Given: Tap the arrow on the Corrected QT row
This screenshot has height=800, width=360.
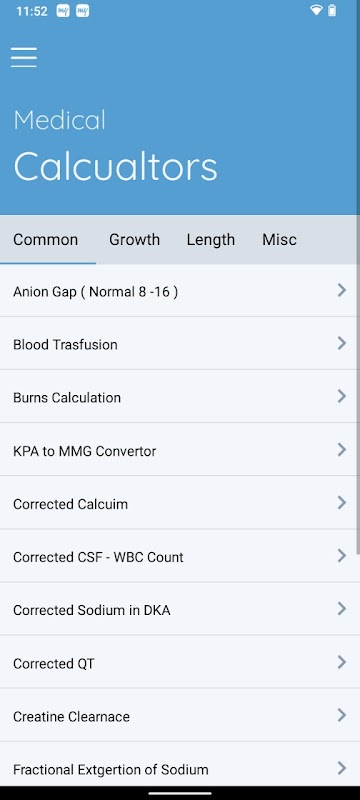Looking at the screenshot, I should 342,662.
